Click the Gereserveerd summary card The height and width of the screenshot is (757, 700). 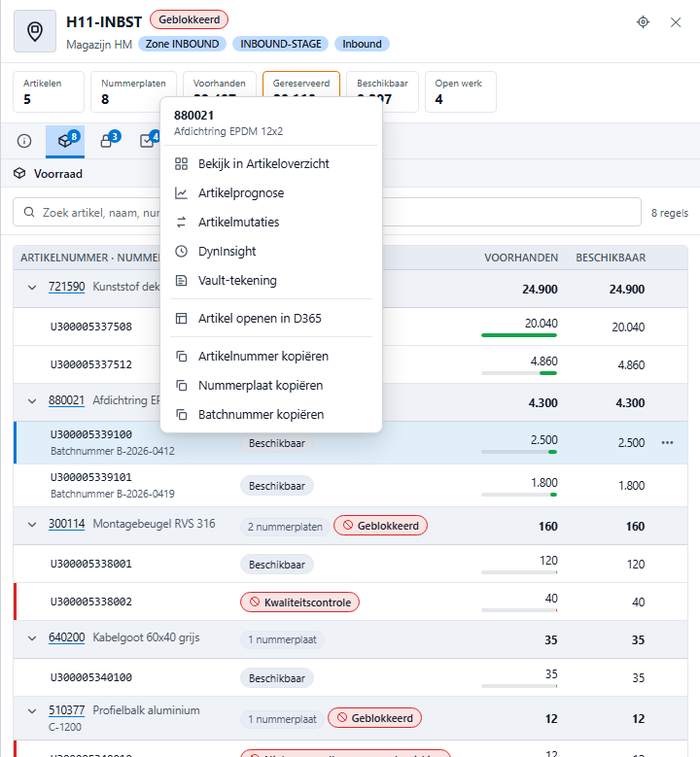(x=301, y=85)
